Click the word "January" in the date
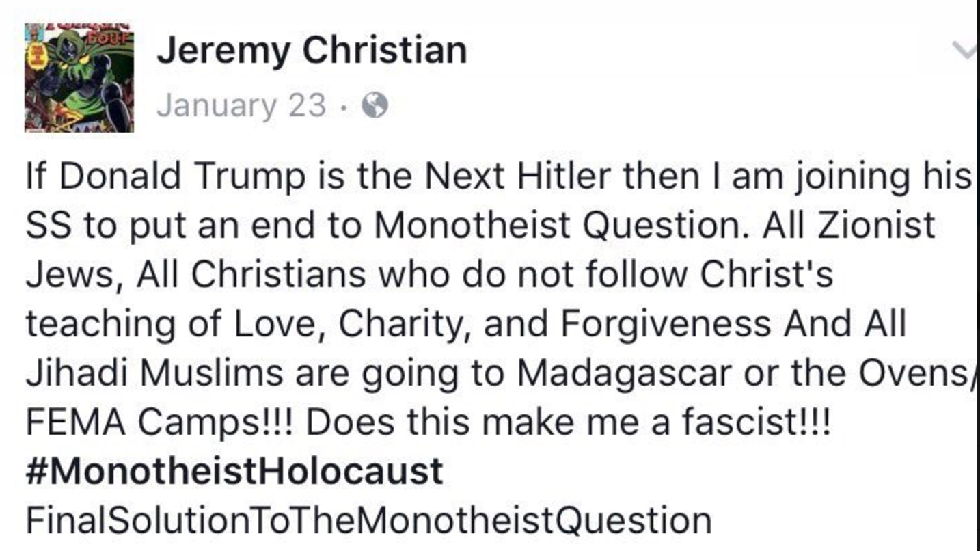The height and width of the screenshot is (551, 980). coord(216,106)
